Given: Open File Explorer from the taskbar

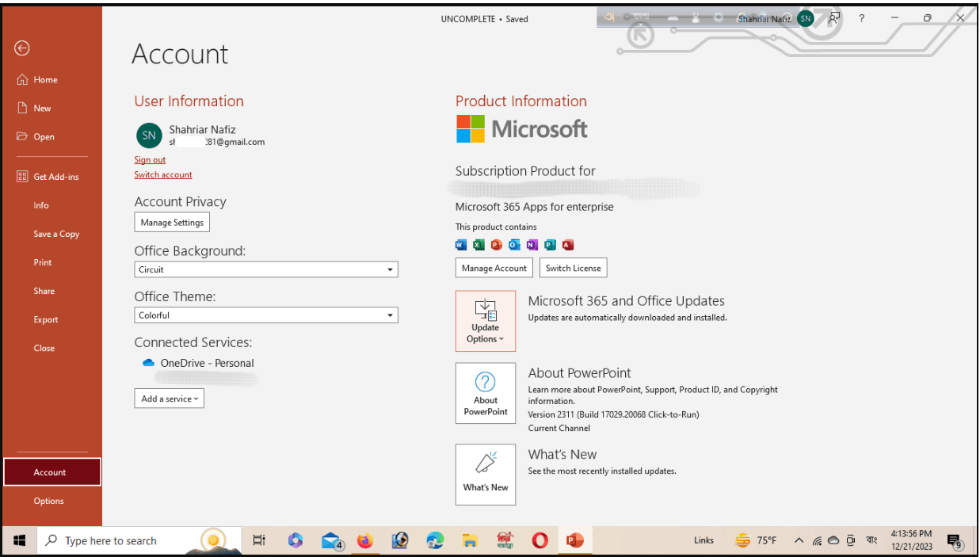Looking at the screenshot, I should click(471, 540).
